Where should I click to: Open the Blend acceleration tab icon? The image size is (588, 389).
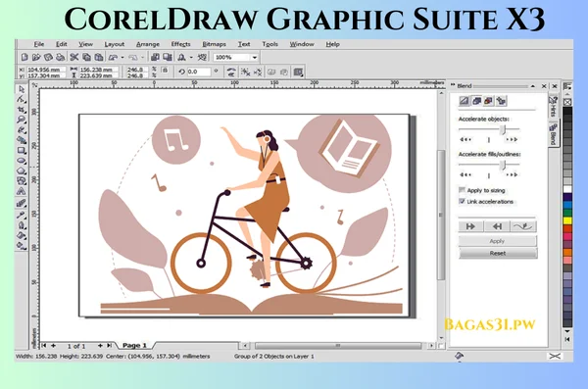tap(476, 101)
